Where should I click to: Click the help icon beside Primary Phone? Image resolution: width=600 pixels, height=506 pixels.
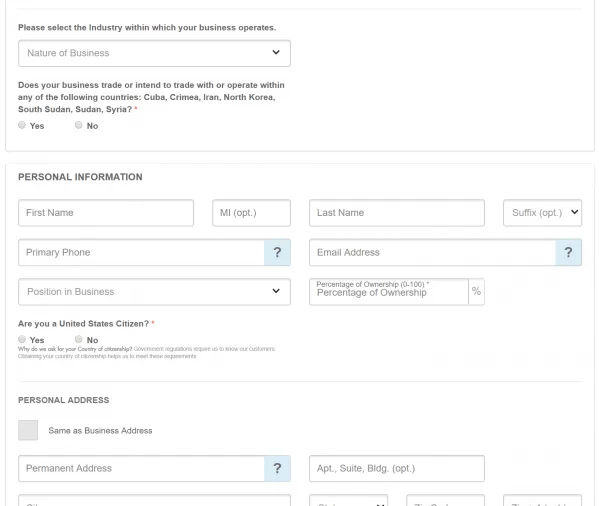click(x=277, y=253)
